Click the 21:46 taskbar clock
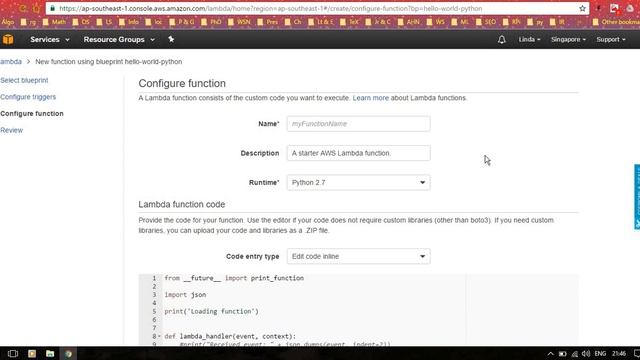640x360 pixels. point(619,353)
